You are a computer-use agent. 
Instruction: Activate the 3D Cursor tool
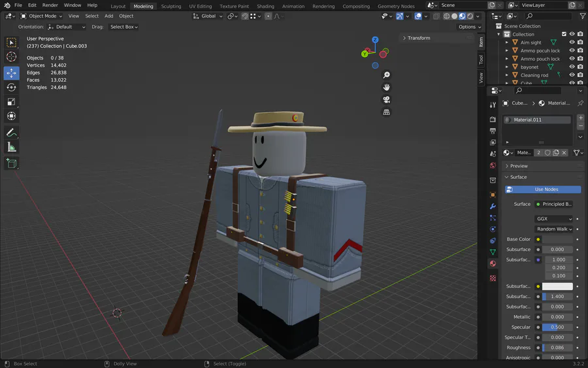(11, 57)
